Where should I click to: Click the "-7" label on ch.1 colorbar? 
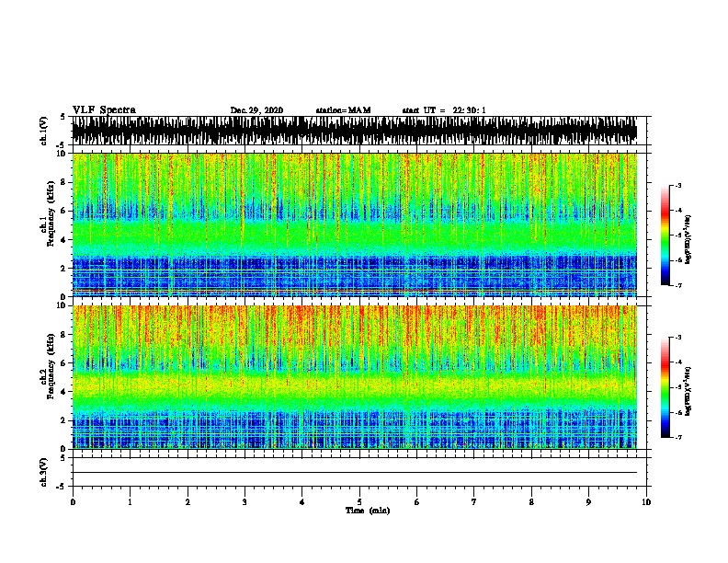pos(677,285)
